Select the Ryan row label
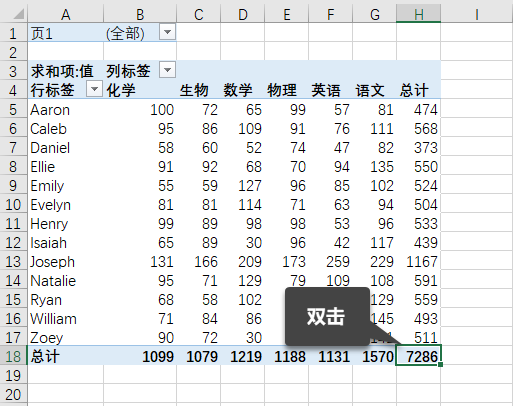The width and height of the screenshot is (513, 406). [66, 300]
